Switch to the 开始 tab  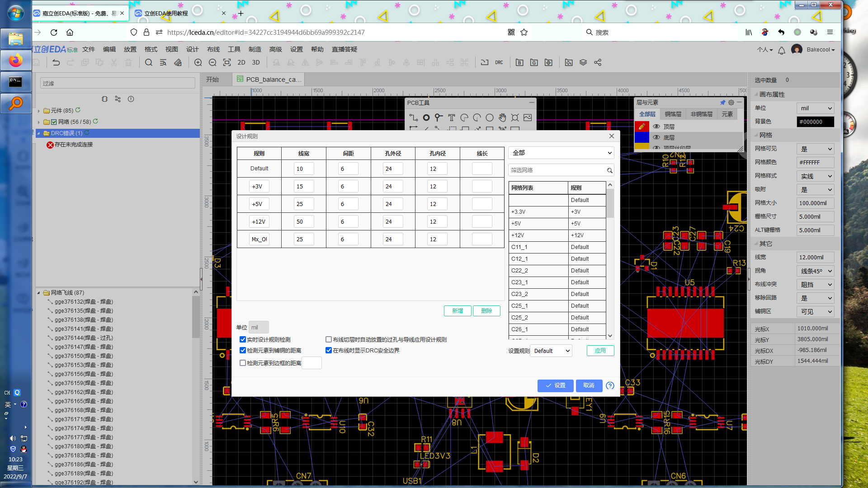pyautogui.click(x=212, y=80)
